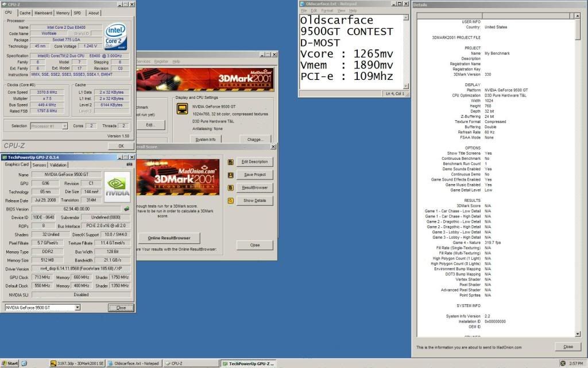Click the Notepad scrollbar up arrow
The height and width of the screenshot is (368, 588).
pyautogui.click(x=406, y=18)
